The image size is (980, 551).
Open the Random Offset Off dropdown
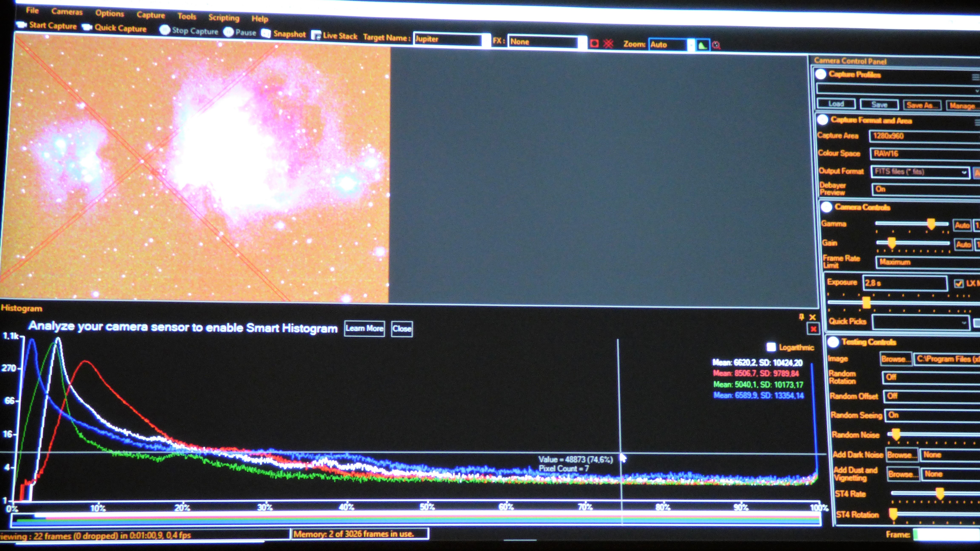coord(932,396)
